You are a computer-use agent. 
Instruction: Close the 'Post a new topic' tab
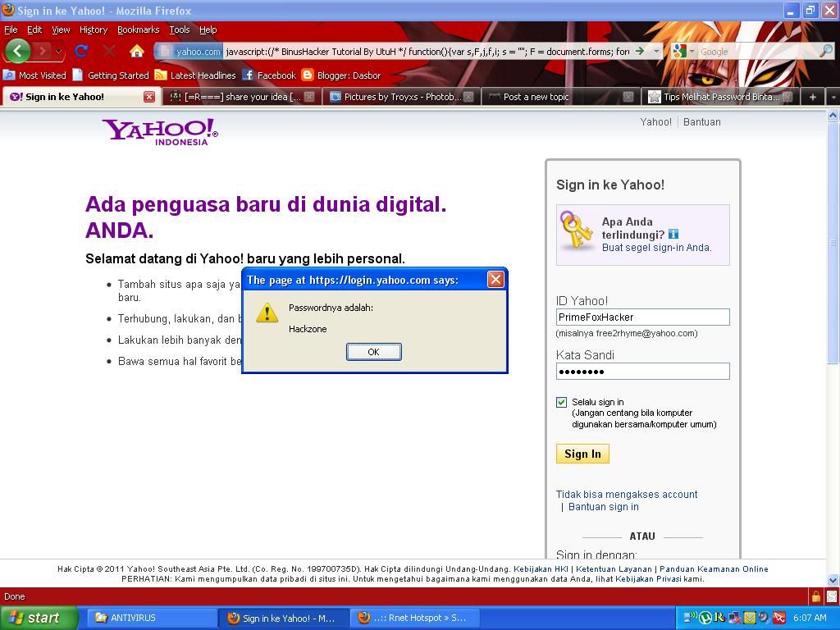click(x=628, y=97)
